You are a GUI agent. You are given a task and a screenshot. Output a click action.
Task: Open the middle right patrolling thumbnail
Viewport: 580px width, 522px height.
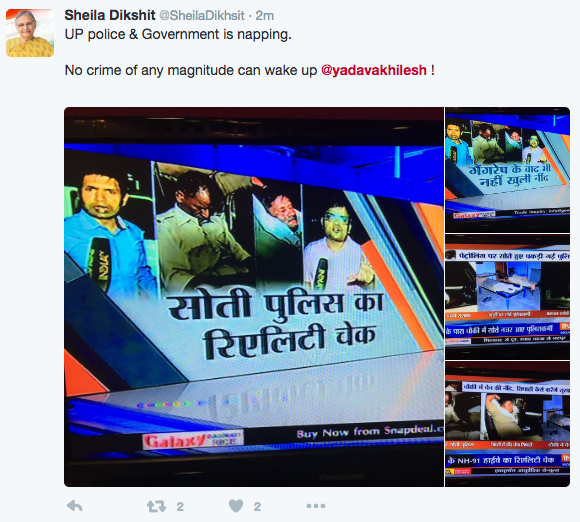(508, 297)
